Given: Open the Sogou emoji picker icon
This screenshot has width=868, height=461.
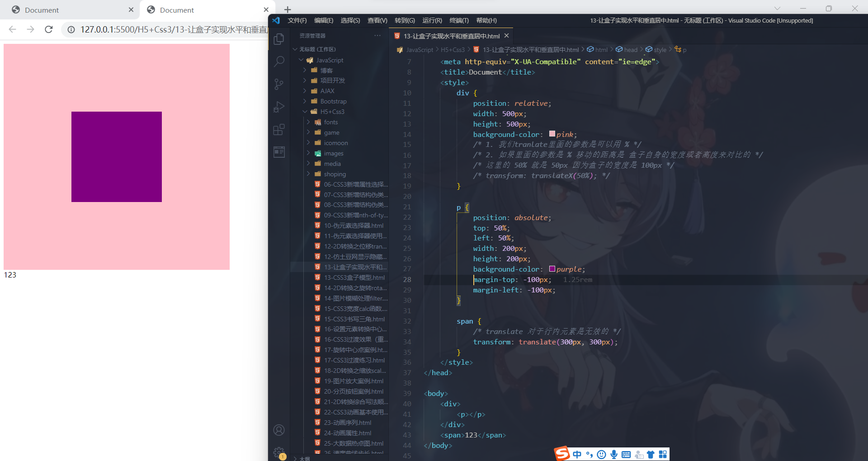Looking at the screenshot, I should 601,454.
